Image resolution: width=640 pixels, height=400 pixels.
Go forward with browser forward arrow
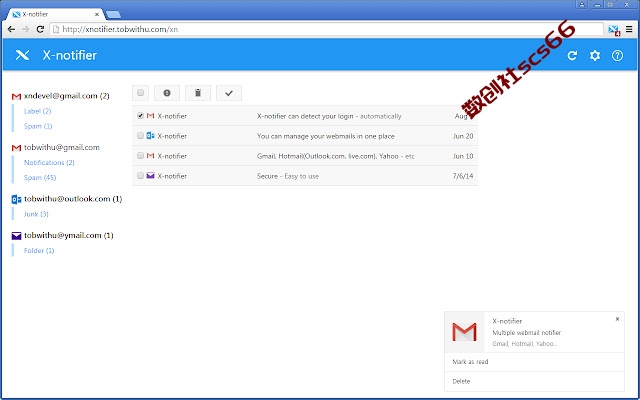click(x=25, y=29)
